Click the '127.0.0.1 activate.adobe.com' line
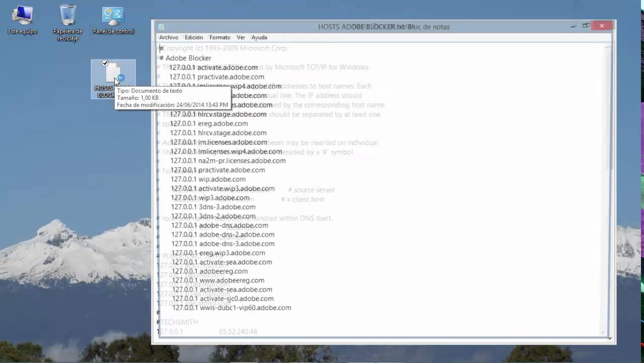644x363 pixels. pyautogui.click(x=214, y=67)
